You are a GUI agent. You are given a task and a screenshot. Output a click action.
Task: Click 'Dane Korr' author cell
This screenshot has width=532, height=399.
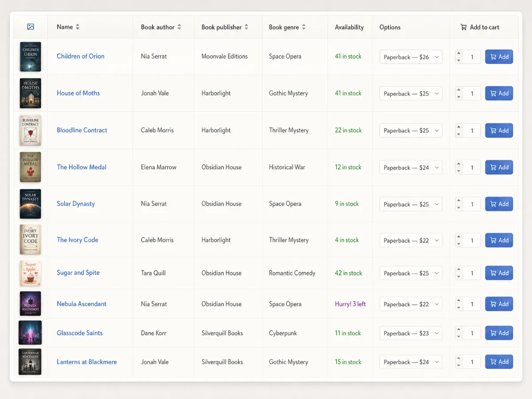[x=153, y=333]
